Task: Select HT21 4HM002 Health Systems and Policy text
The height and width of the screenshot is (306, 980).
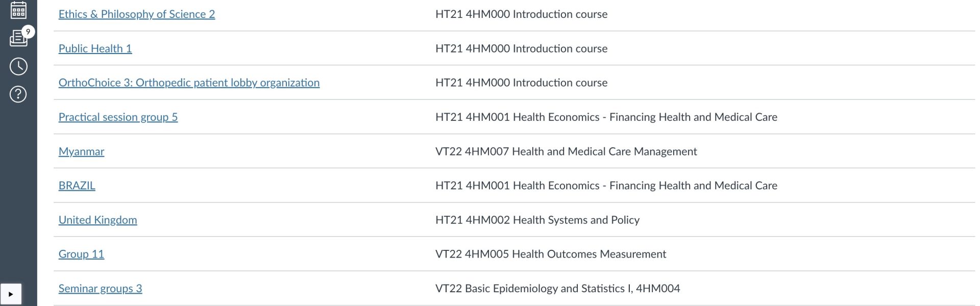Action: click(x=537, y=220)
